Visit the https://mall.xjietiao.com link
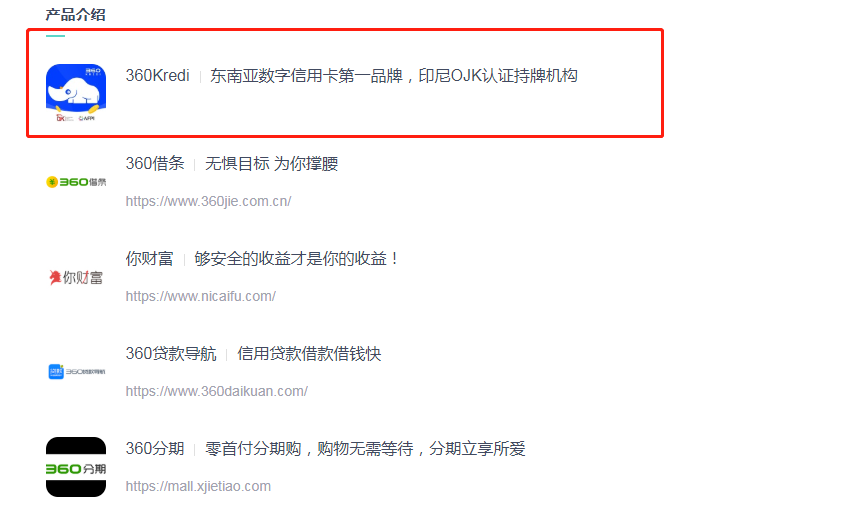Image resolution: width=842 pixels, height=513 pixels. 198,486
